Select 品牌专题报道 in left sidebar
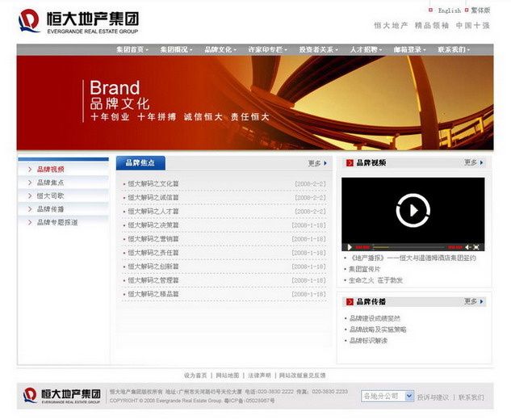This screenshot has width=511, height=420. tap(57, 222)
